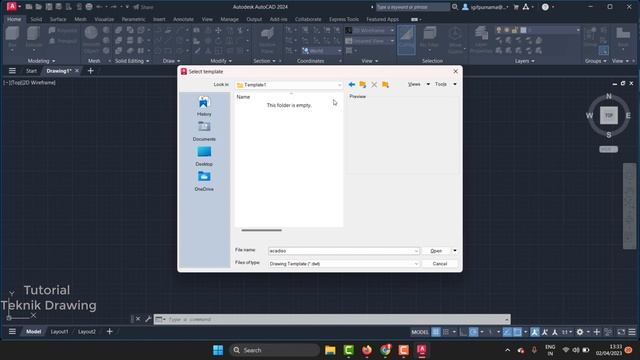
Task: Open the Desktop location in dialog sidebar
Action: pos(204,156)
